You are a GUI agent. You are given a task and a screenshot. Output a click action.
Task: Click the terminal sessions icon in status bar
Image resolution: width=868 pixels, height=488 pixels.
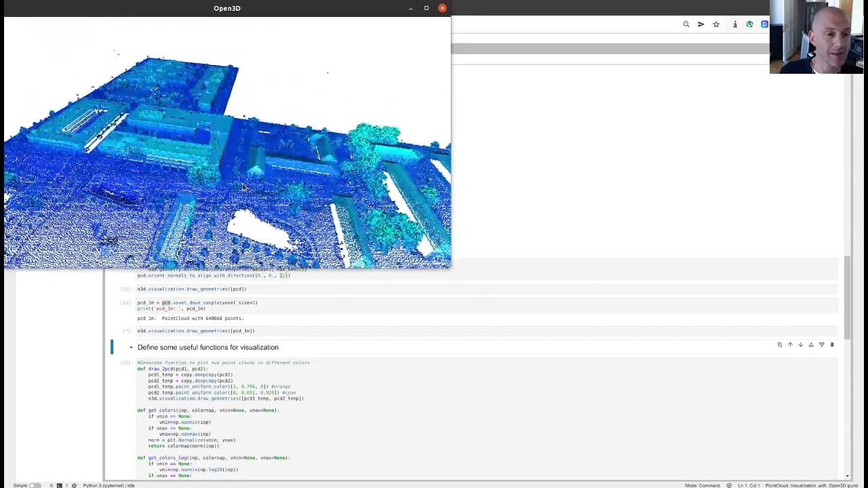tap(59, 485)
